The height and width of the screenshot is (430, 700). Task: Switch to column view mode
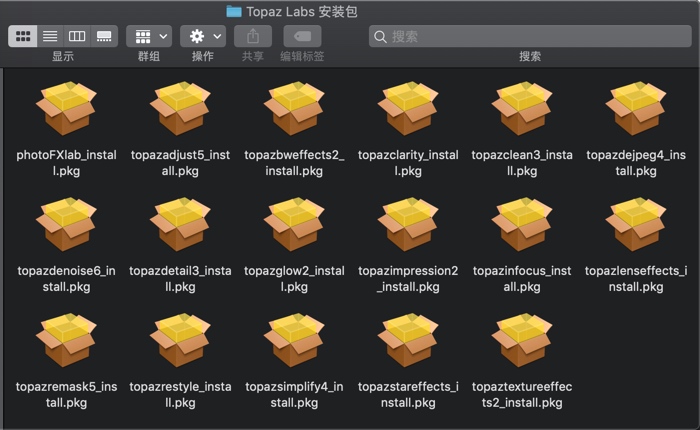click(77, 36)
